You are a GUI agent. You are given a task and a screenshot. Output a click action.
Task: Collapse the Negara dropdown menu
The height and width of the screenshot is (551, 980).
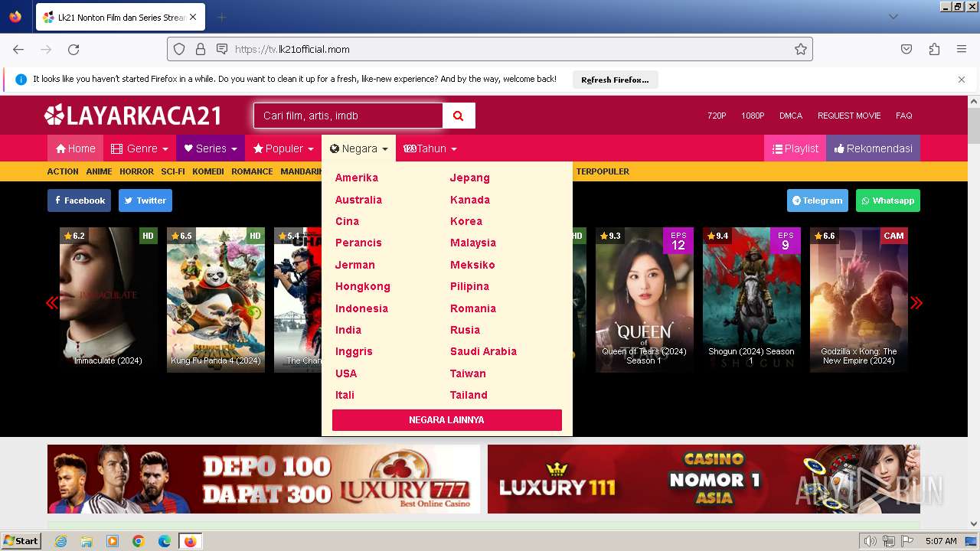coord(358,148)
